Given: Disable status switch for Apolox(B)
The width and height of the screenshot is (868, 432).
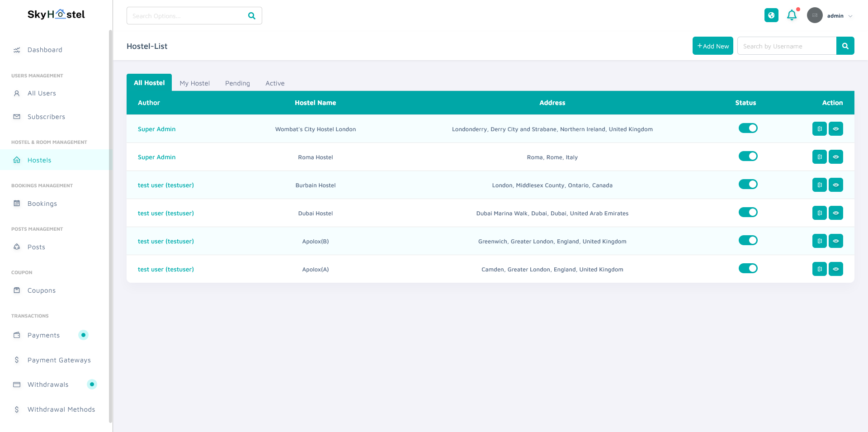Looking at the screenshot, I should coord(748,241).
